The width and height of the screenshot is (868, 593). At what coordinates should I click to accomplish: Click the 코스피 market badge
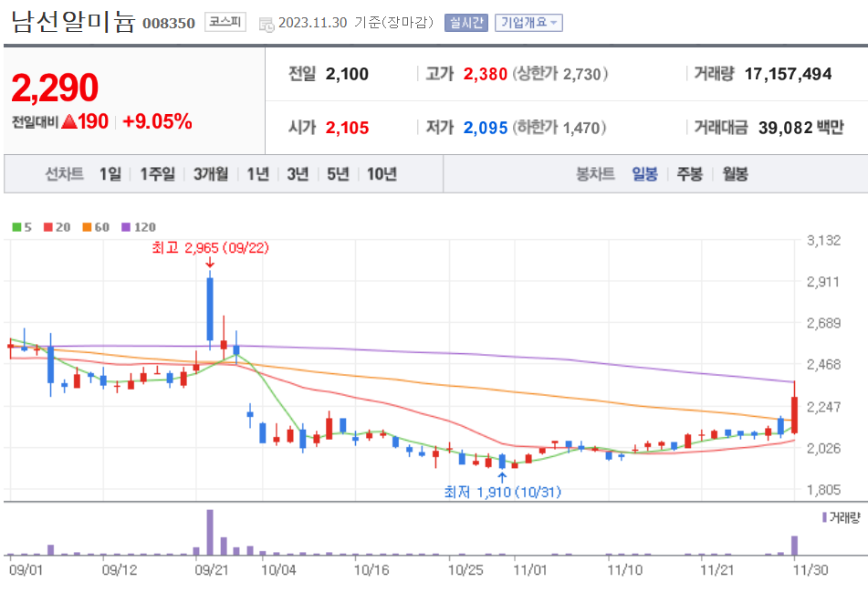click(225, 22)
